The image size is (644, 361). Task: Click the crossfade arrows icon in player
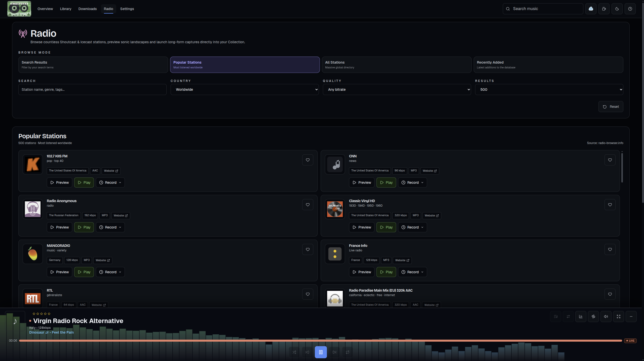coord(568,317)
